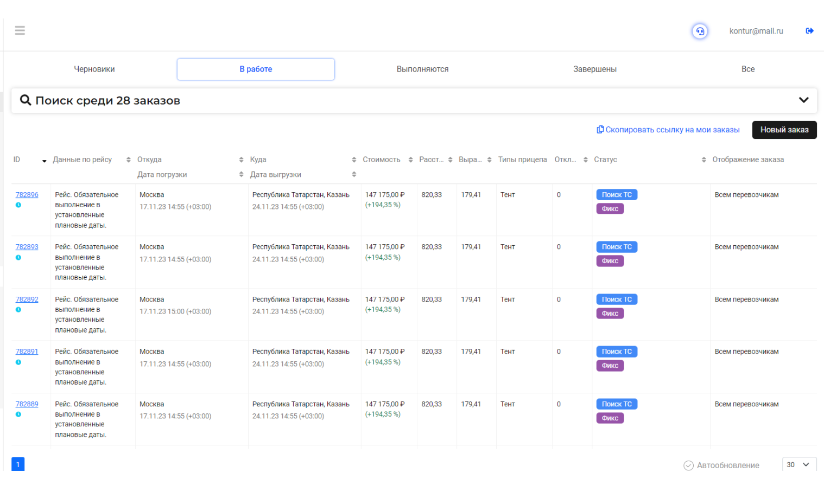Image resolution: width=824 pixels, height=504 pixels.
Task: Click Поиск ТС badge for order 782896
Action: coord(617,195)
